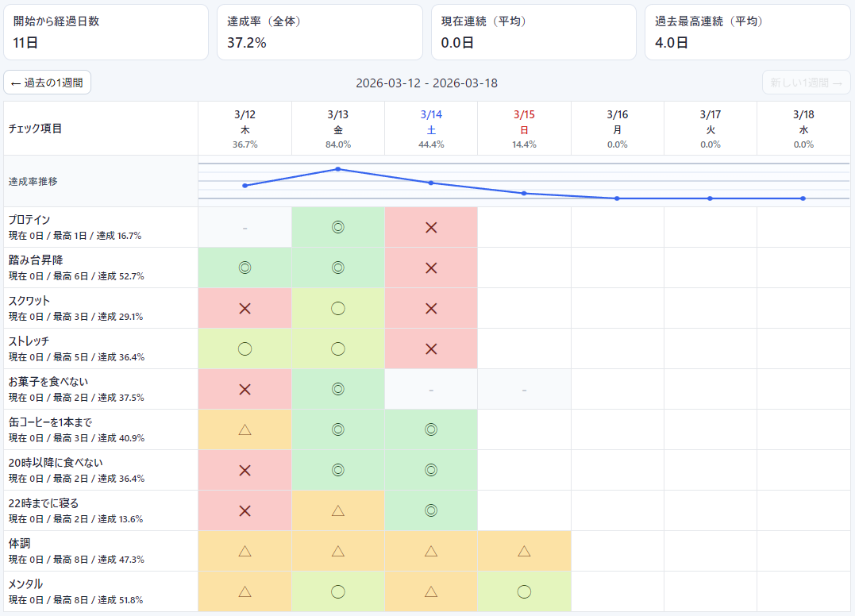This screenshot has height=616, width=855.
Task: Click double-circle for 22時までに寝る on 3/14
Action: (x=431, y=510)
